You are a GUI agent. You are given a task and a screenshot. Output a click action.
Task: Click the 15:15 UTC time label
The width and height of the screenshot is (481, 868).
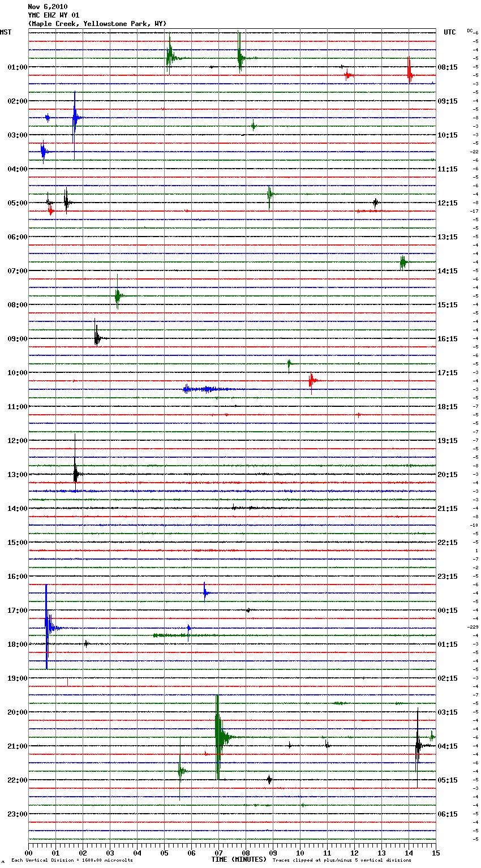448,305
